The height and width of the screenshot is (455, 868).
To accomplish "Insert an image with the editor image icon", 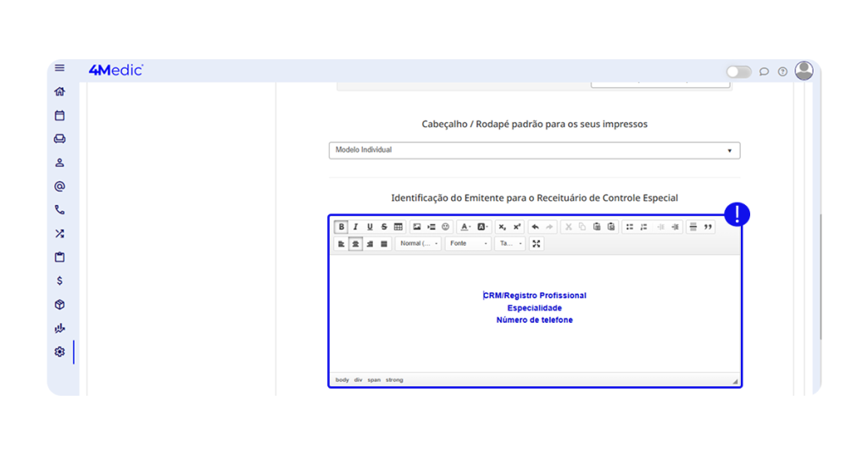I will click(416, 227).
